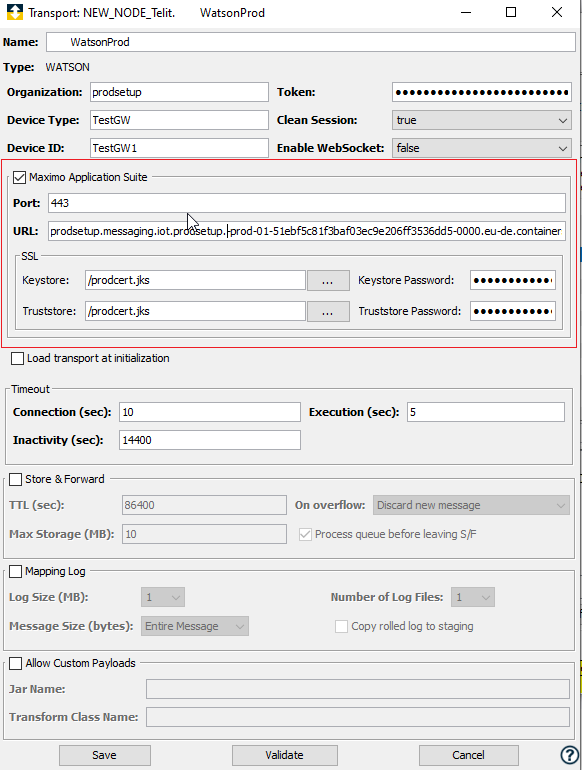Close the Transport dialog window
Image resolution: width=587 pixels, height=775 pixels.
pos(557,12)
